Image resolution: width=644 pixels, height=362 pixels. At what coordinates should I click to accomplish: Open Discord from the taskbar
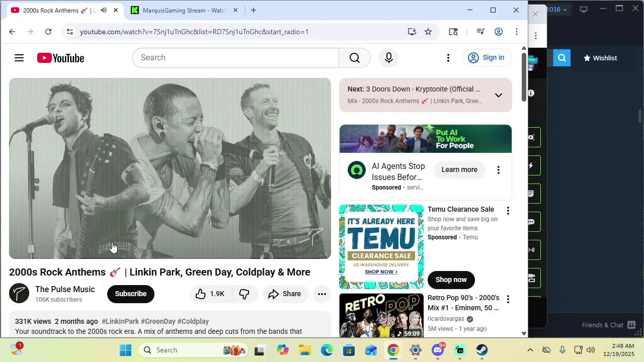click(x=438, y=350)
